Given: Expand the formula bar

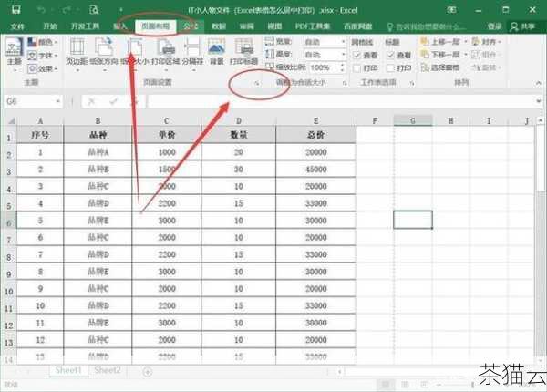Looking at the screenshot, I should click(540, 101).
